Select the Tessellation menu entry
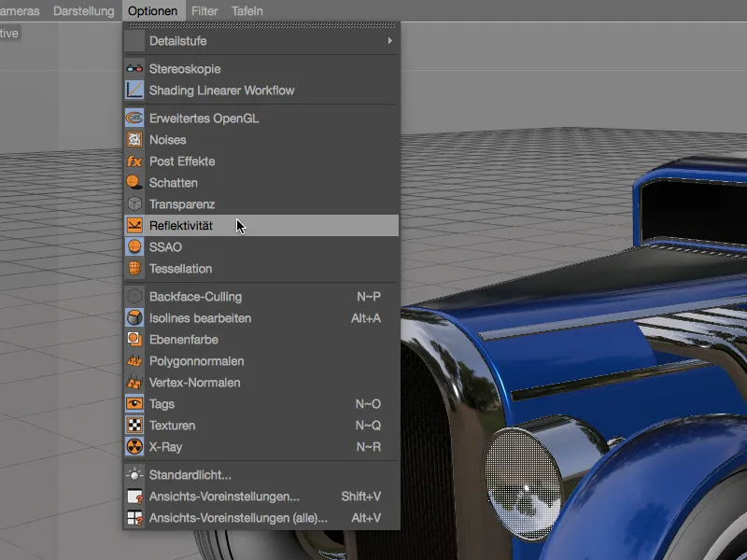The width and height of the screenshot is (747, 560). (261, 269)
